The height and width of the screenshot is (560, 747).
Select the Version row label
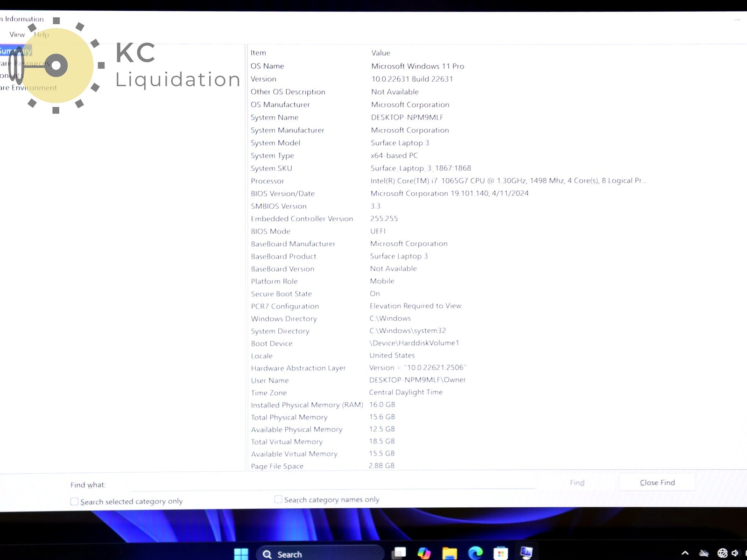pos(263,79)
